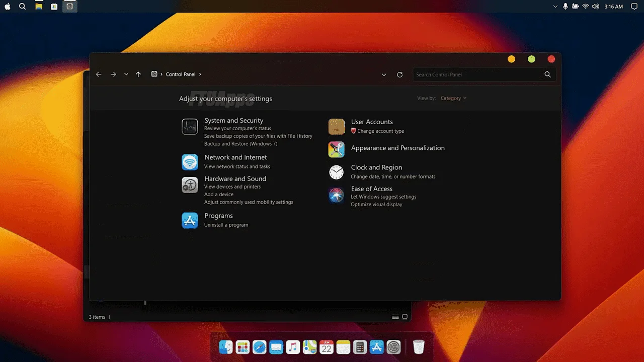Select Let Windows suggest settings

click(x=383, y=197)
